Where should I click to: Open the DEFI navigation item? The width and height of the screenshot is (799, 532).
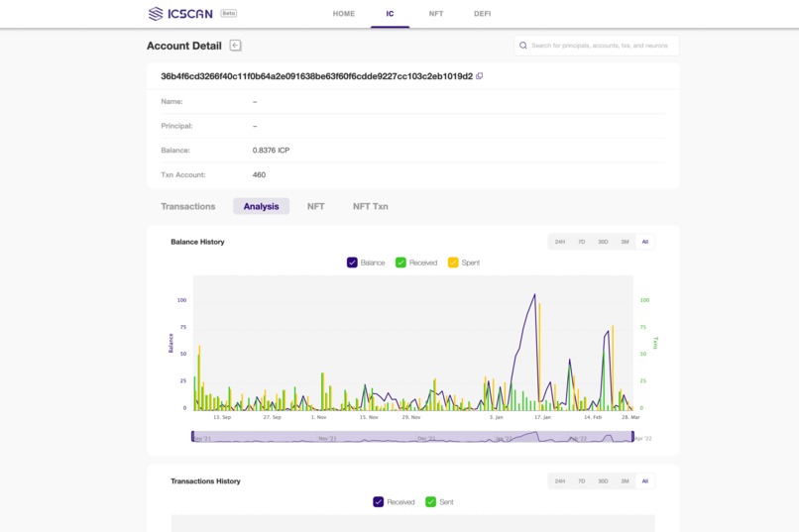(482, 14)
